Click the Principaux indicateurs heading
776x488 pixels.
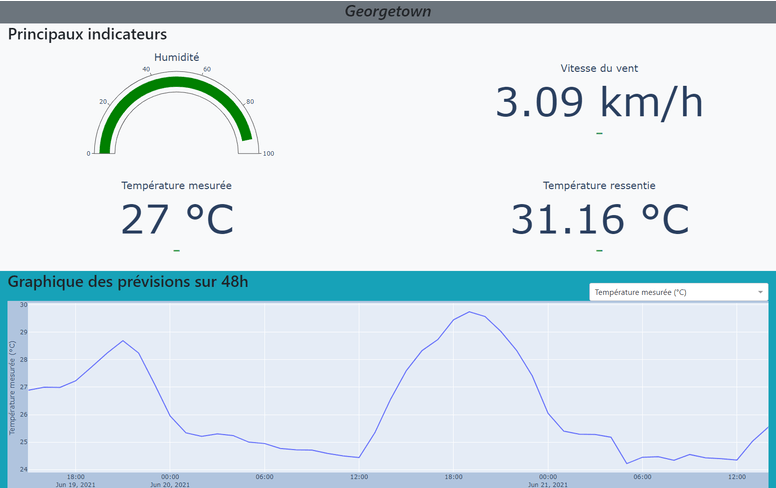click(87, 34)
